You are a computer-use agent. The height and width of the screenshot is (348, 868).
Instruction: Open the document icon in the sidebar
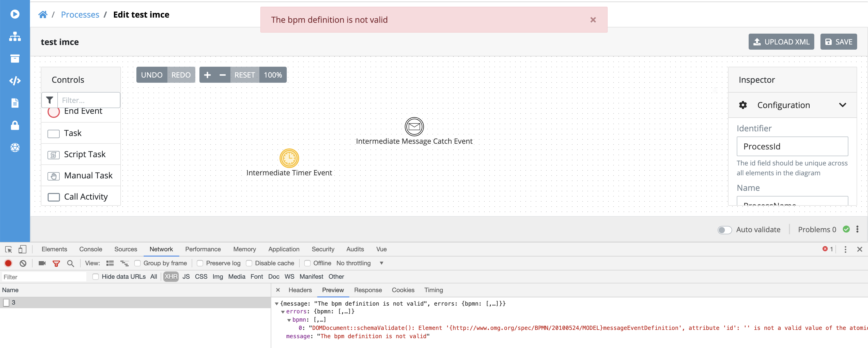[15, 103]
